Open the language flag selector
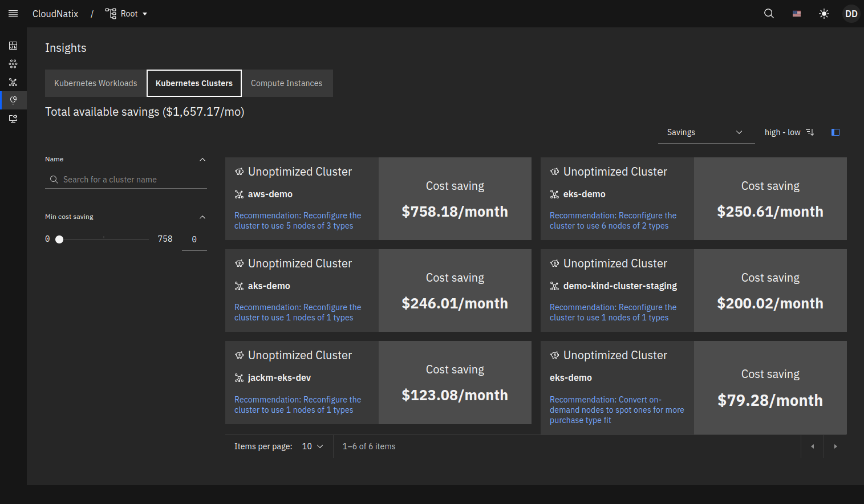This screenshot has height=504, width=864. click(x=796, y=14)
